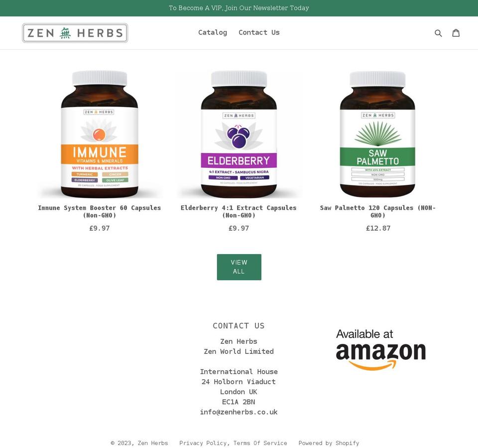Click the Zen Herbs logo

click(75, 33)
